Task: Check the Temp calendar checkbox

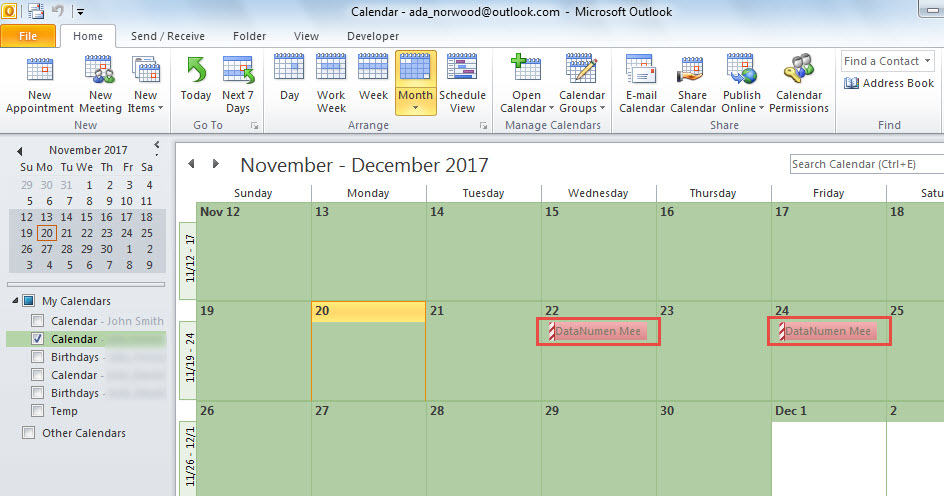Action: click(38, 411)
